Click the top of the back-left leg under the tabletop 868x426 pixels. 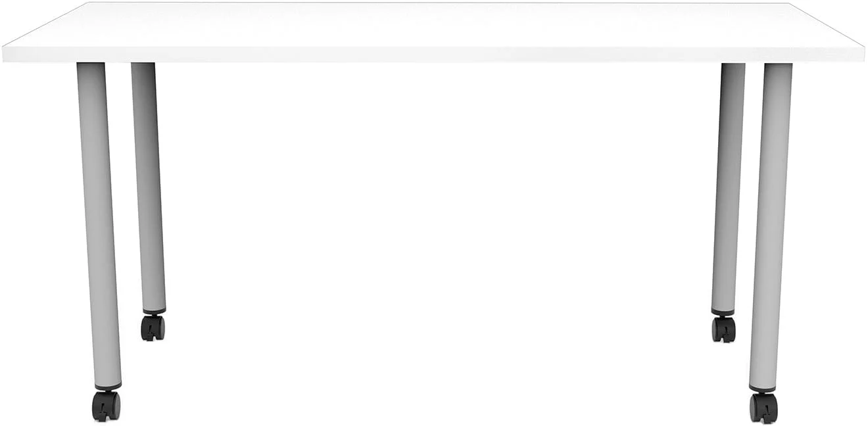143,67
